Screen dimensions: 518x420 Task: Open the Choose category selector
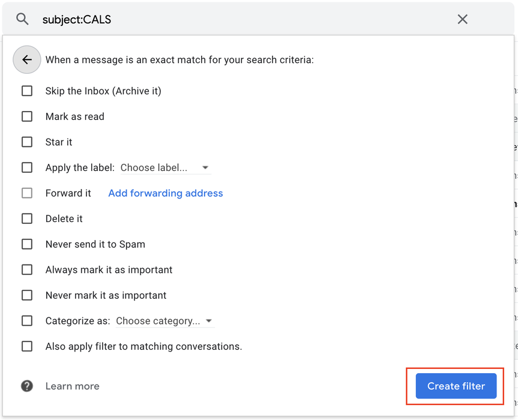pos(161,320)
